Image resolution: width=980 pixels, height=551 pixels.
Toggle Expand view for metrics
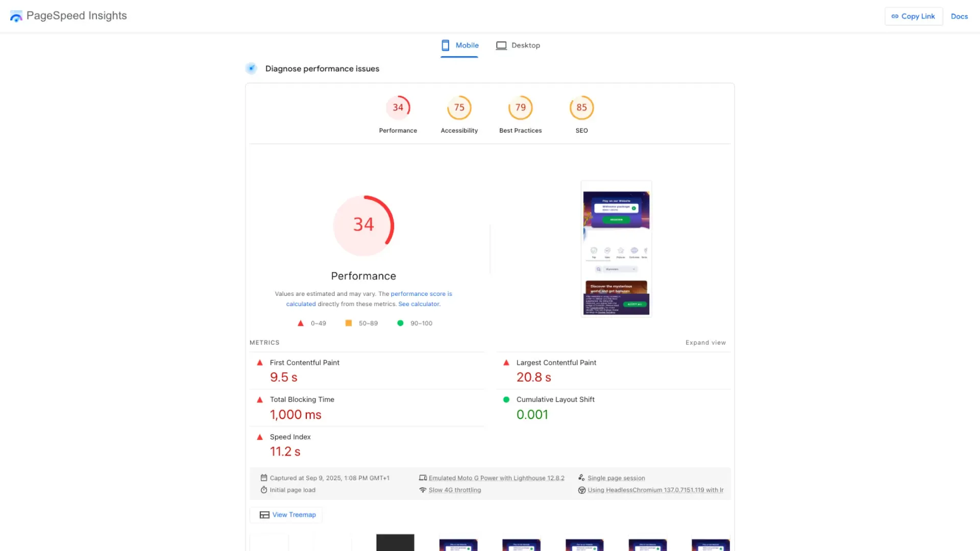click(705, 343)
